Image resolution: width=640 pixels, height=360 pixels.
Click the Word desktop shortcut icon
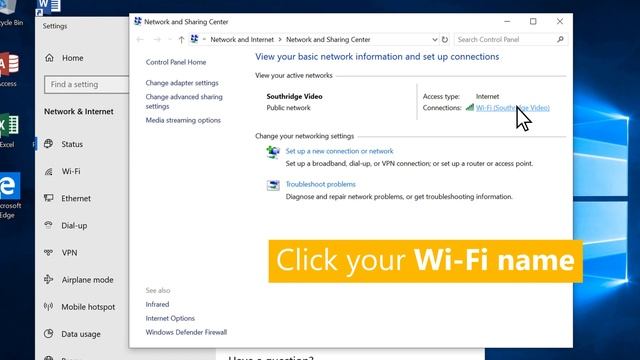click(48, 7)
